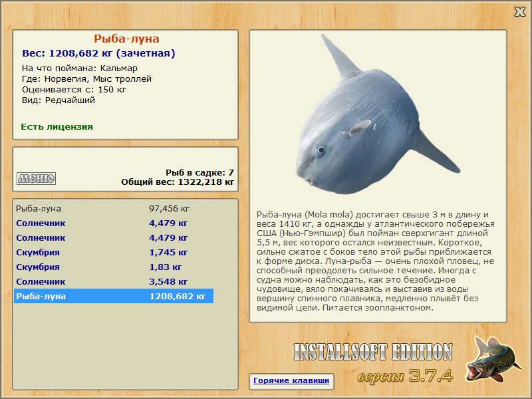
Task: Click the Рыба-луна title heading
Action: coord(126,39)
